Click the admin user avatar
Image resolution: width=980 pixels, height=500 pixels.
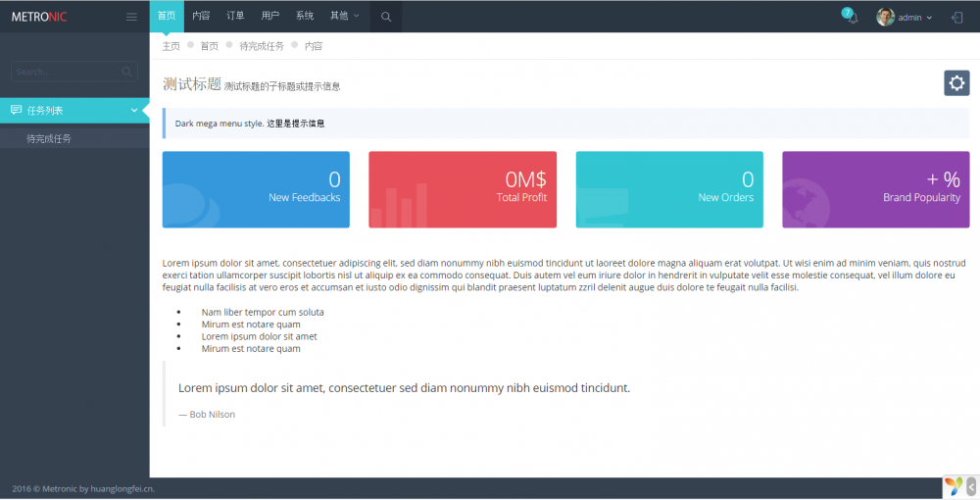coord(885,17)
